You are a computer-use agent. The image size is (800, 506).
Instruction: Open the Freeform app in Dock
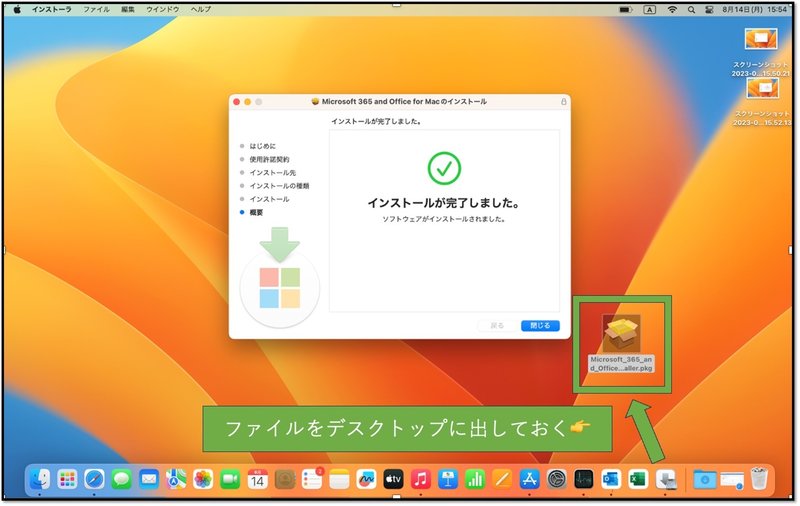[366, 479]
